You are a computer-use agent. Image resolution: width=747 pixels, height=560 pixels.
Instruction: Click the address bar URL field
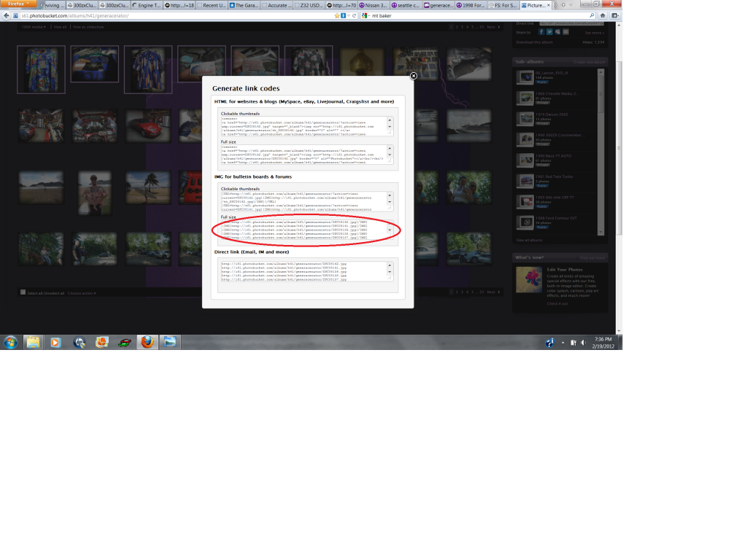pyautogui.click(x=177, y=16)
